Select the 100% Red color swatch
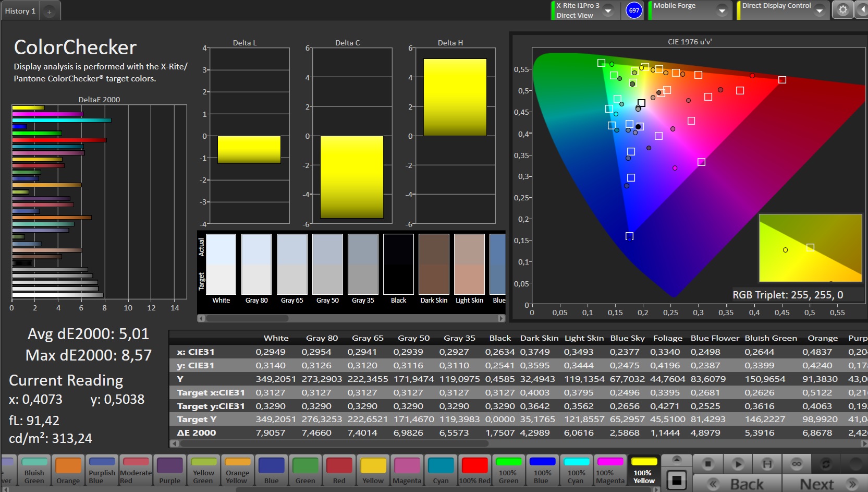This screenshot has width=868, height=492. (474, 471)
